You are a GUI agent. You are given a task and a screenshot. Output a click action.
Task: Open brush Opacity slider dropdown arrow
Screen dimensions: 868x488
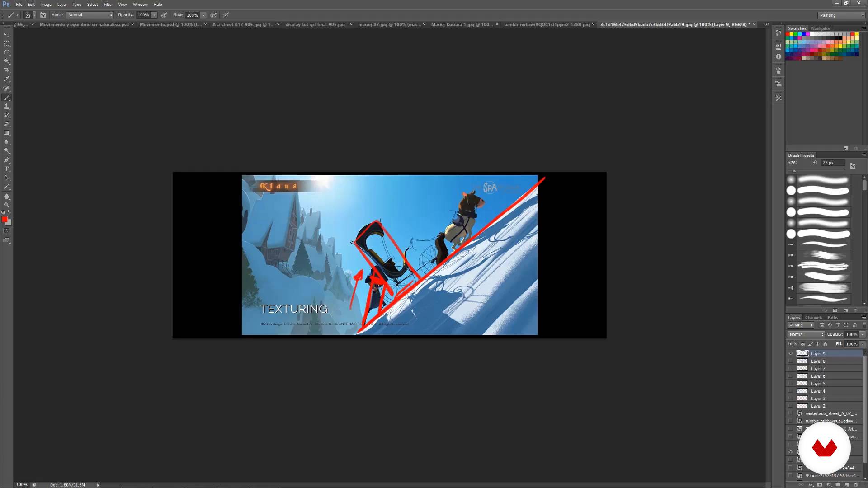[x=154, y=15]
